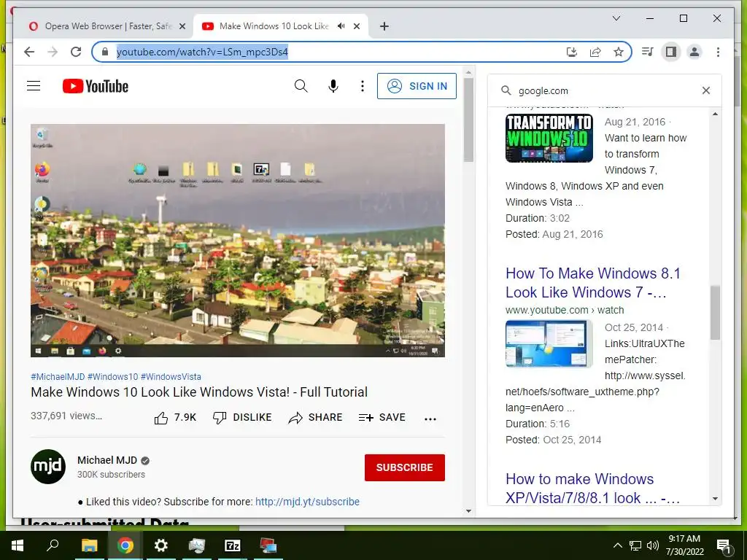Reload the YouTube page
Image resolution: width=747 pixels, height=560 pixels.
pyautogui.click(x=76, y=52)
